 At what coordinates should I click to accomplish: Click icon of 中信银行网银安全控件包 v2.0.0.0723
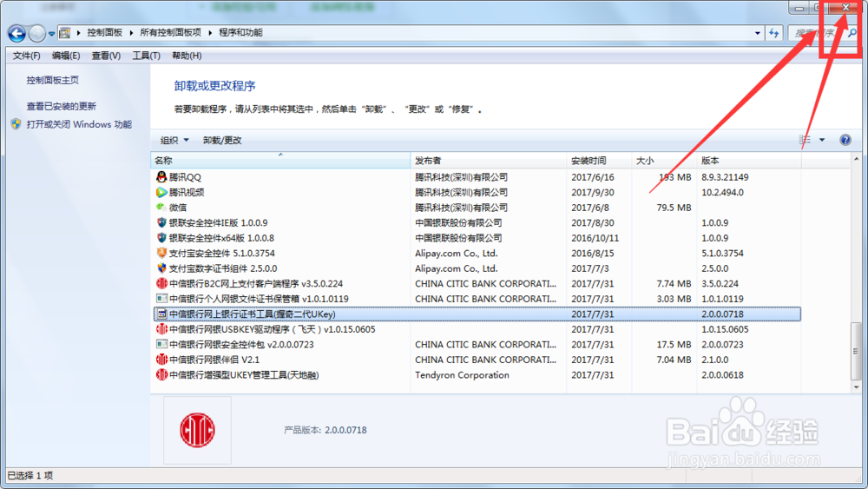[x=161, y=345]
